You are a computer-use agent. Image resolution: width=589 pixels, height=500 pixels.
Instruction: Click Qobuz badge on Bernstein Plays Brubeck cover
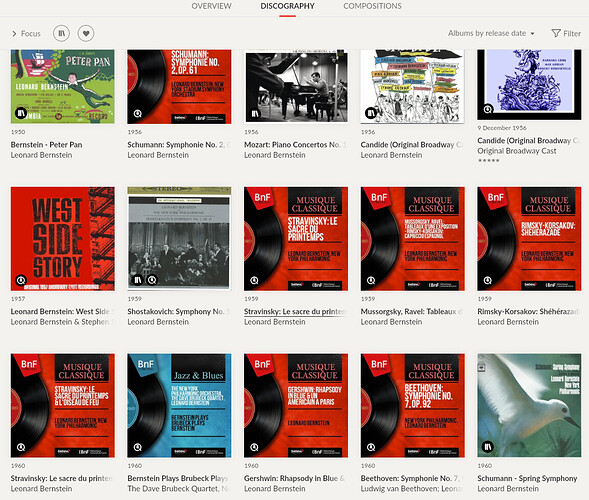138,447
